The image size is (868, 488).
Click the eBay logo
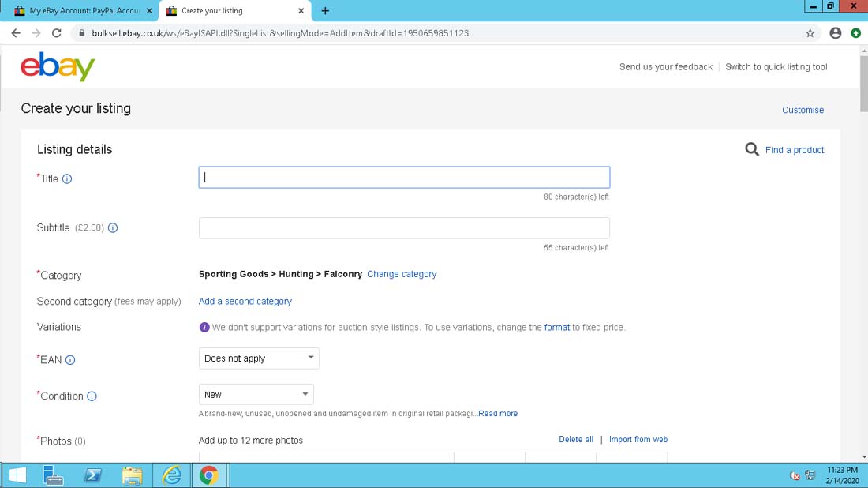coord(58,66)
